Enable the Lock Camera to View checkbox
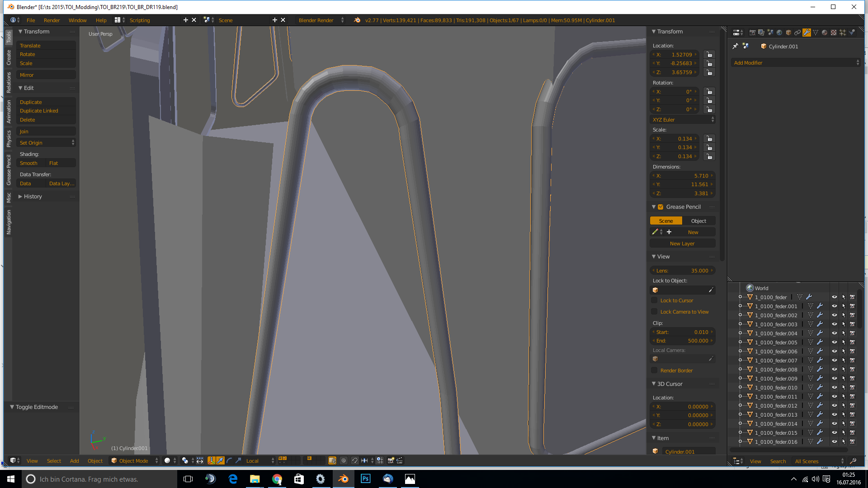The image size is (868, 488). pyautogui.click(x=654, y=312)
